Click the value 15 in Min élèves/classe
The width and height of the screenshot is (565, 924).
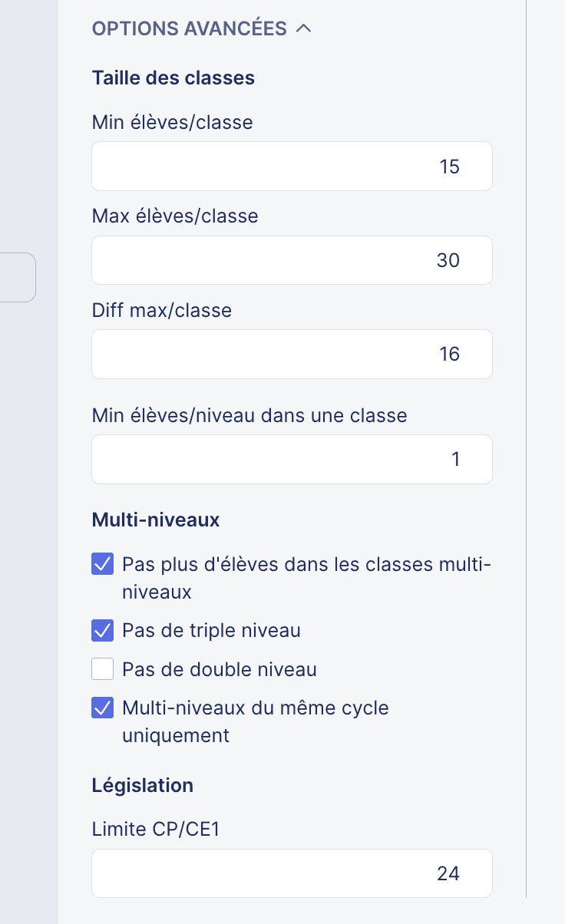[451, 166]
